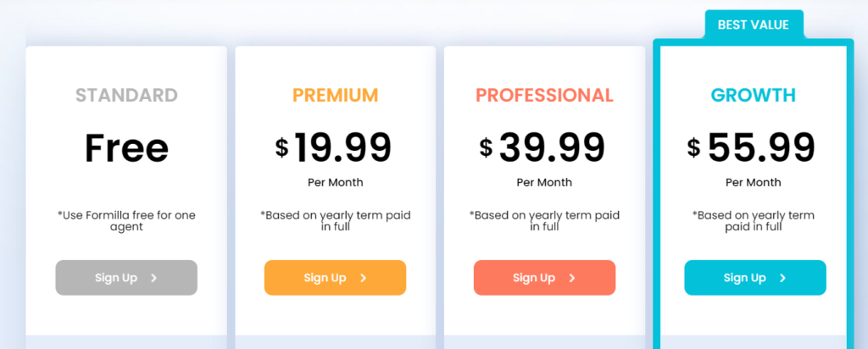Click the $39.99 price
This screenshot has width=868, height=349.
[542, 147]
